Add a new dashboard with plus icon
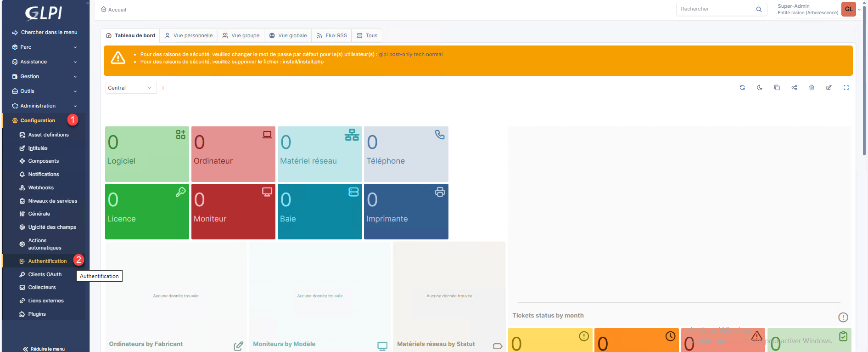The image size is (868, 352). [x=163, y=88]
